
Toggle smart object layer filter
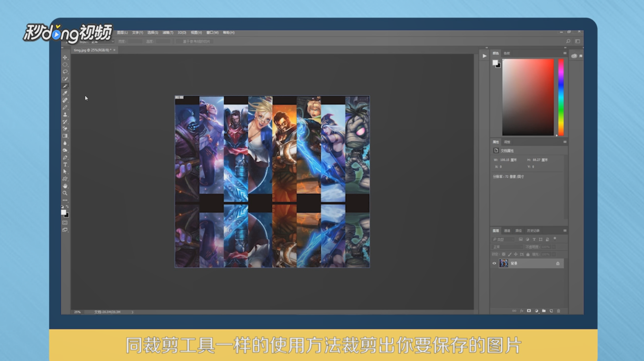(547, 239)
